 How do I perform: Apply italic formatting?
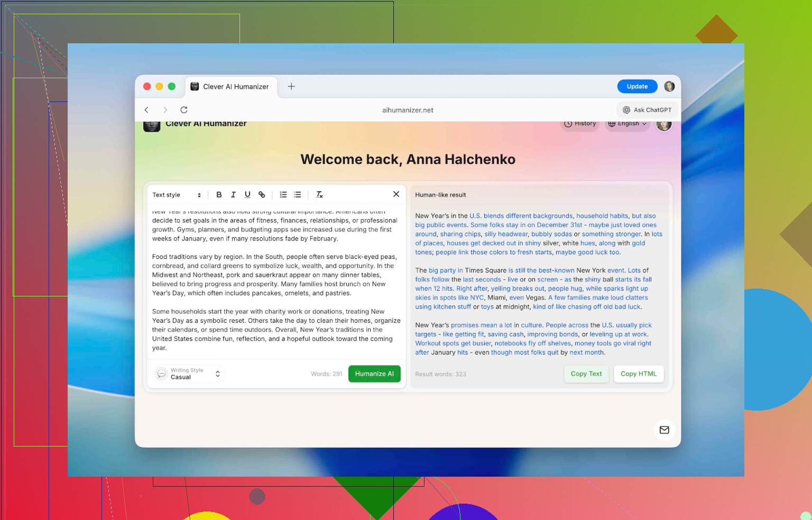point(233,195)
